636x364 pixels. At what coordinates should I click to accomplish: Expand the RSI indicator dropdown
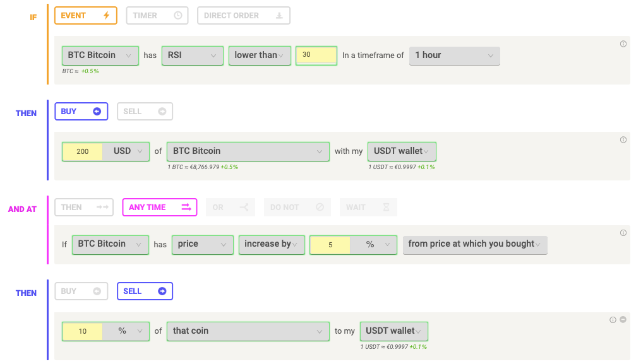point(192,56)
